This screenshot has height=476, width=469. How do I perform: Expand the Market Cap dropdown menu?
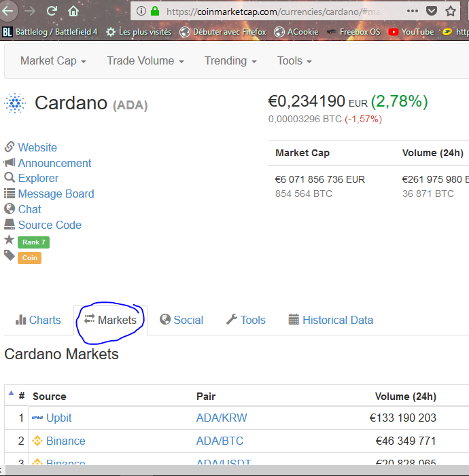pos(53,60)
